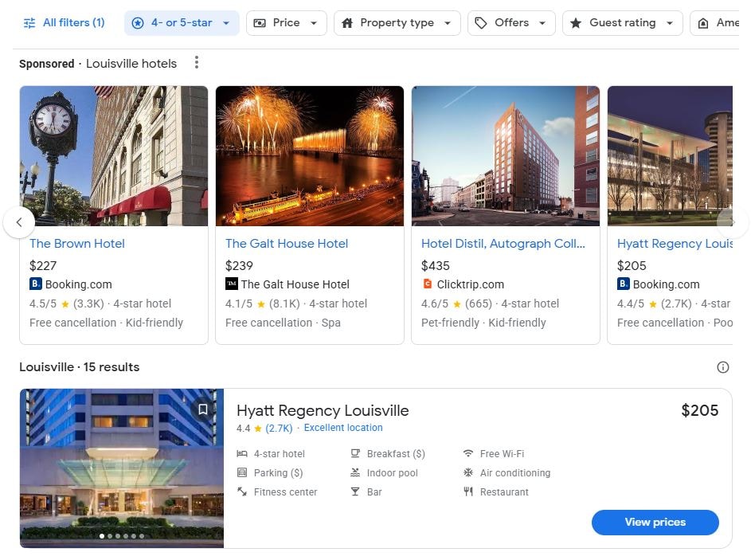Open The Brown Hotel link
This screenshot has height=560, width=751.
point(77,243)
